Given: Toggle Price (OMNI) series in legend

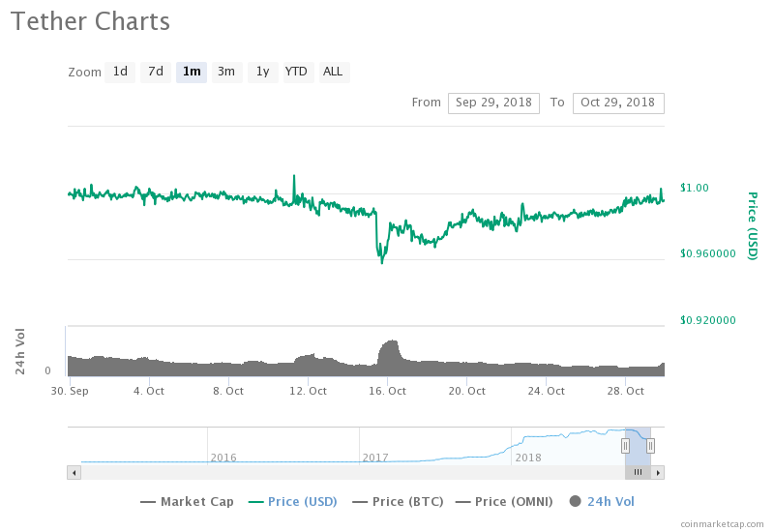Looking at the screenshot, I should point(504,502).
